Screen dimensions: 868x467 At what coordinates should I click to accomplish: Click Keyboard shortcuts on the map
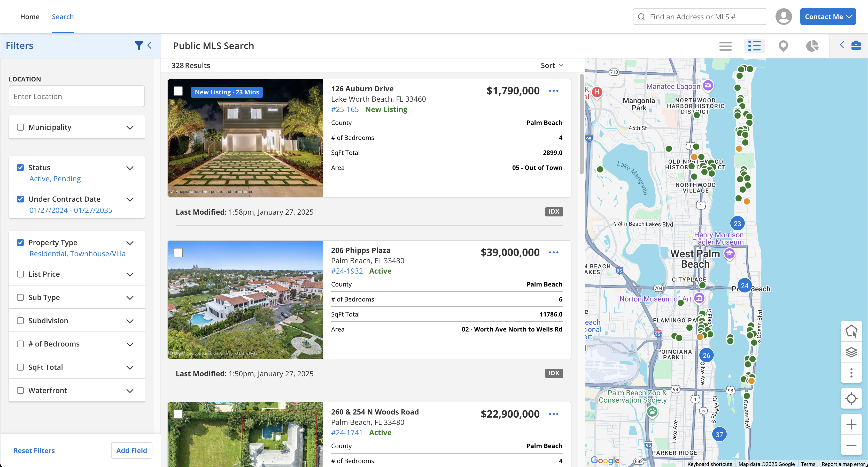710,464
